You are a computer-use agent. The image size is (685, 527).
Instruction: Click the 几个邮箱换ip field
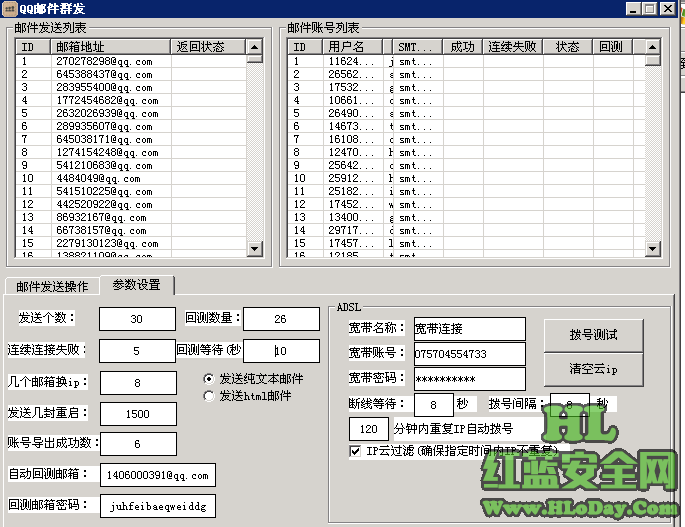(138, 383)
